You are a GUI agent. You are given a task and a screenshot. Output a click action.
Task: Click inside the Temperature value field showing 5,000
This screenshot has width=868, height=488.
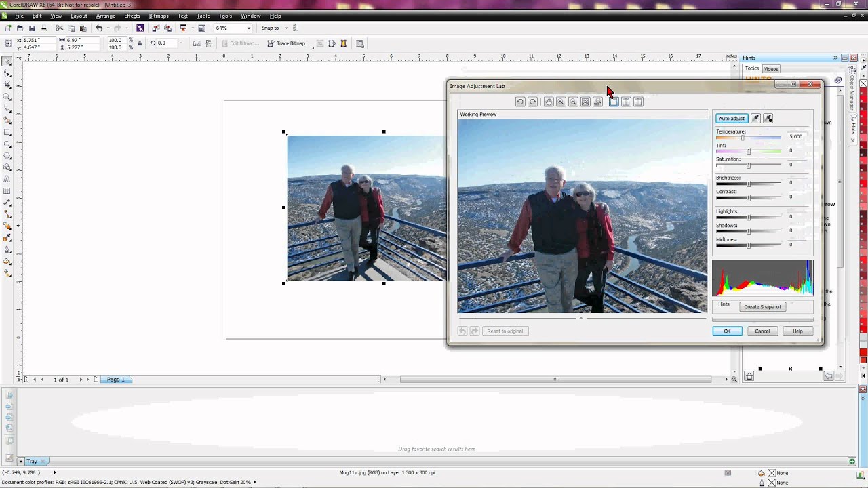click(x=795, y=136)
